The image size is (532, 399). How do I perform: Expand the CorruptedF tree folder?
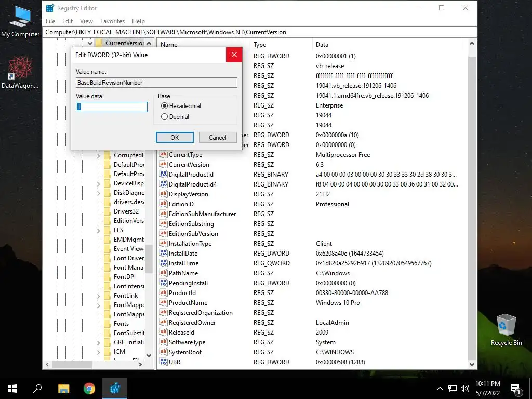[x=98, y=155]
